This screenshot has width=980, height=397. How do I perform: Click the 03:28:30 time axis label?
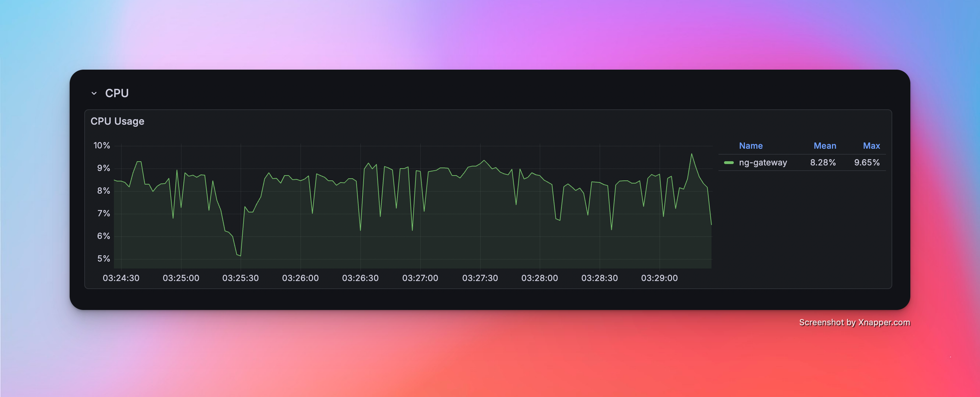pyautogui.click(x=599, y=278)
